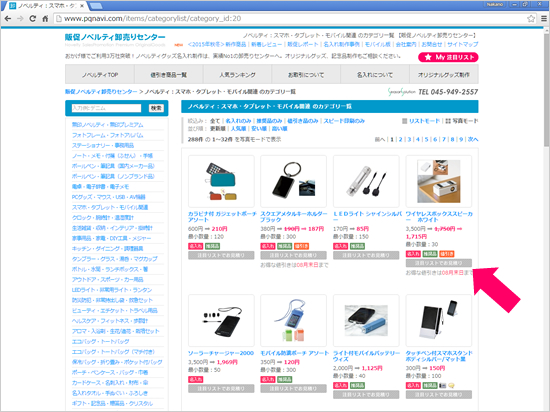This screenshot has width=550, height=412.
Task: Open the アウトドア・スポーツ・カー用品 category
Action: [108, 280]
